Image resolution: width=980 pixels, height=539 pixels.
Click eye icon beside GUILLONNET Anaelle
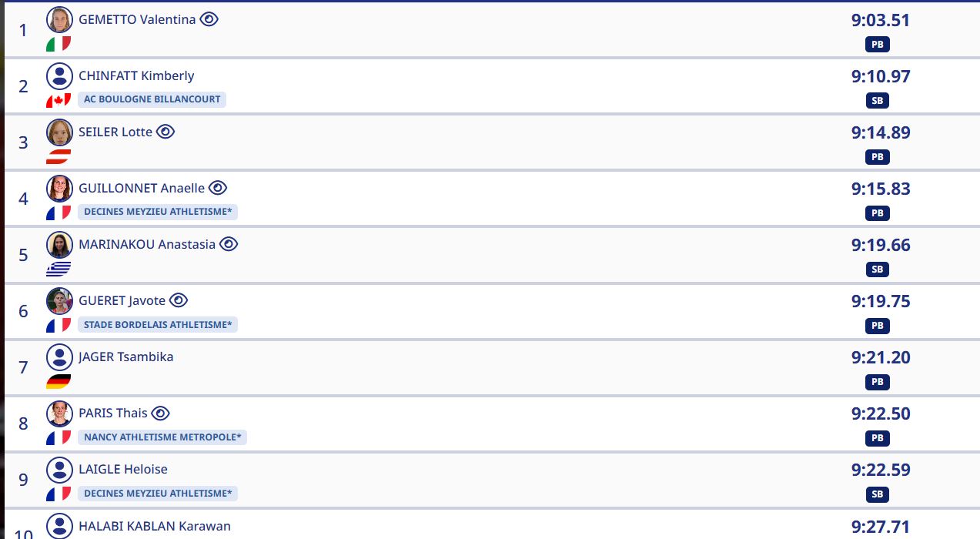pyautogui.click(x=218, y=188)
